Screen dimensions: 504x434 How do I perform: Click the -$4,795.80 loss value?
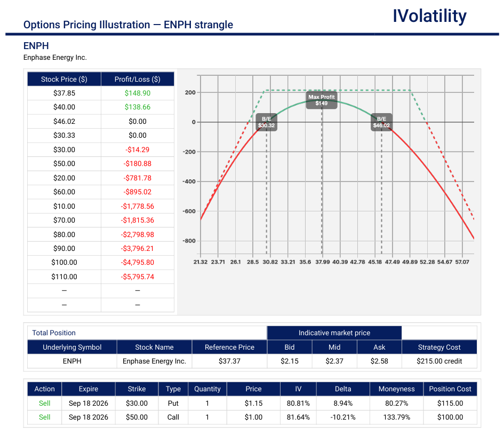coord(138,263)
